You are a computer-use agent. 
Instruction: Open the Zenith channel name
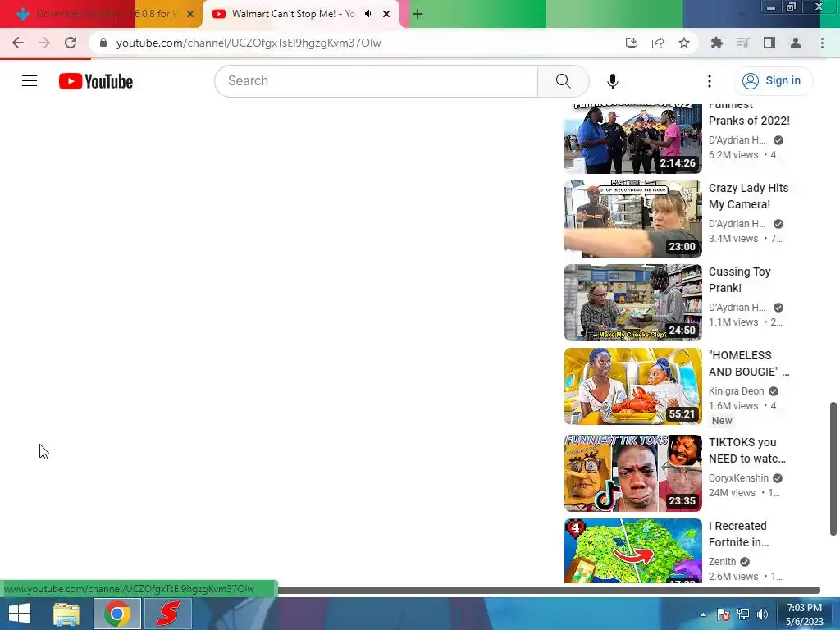[x=722, y=561]
